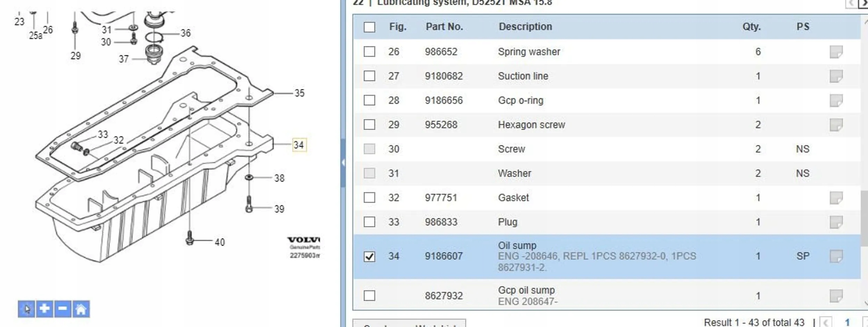The image size is (868, 327).
Task: Click callout 36 label in diagram
Action: point(185,33)
